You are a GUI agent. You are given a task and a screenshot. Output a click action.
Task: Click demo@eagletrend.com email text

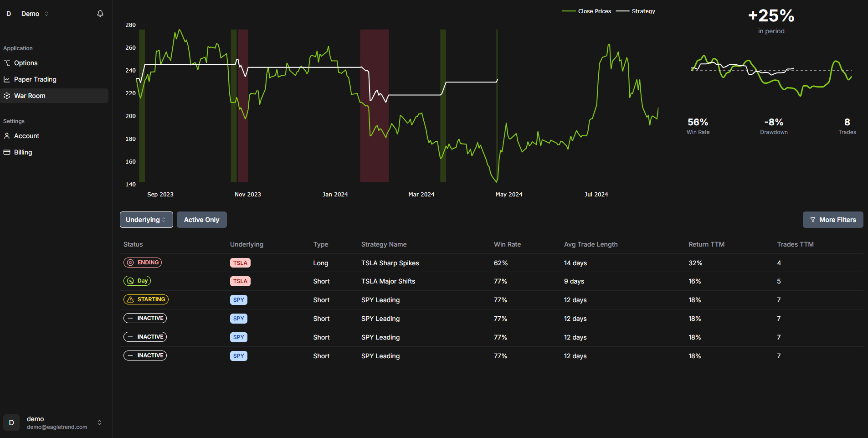point(57,427)
